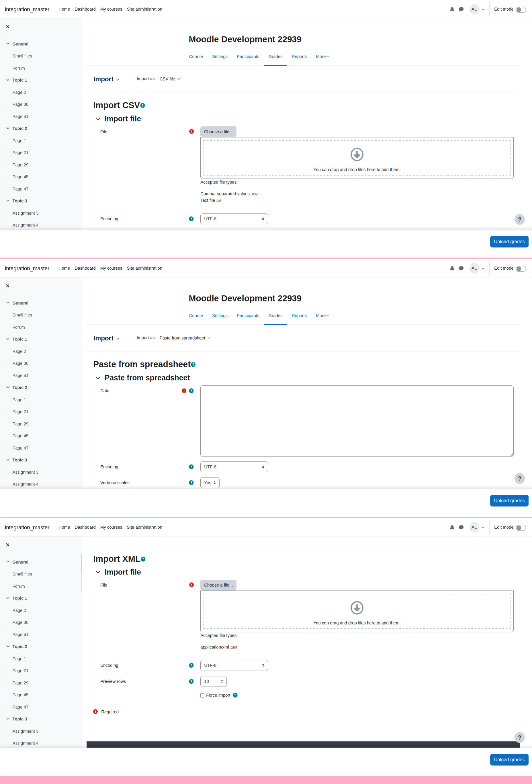Click the CSV drag and drop file area
The image size is (532, 784).
(357, 158)
